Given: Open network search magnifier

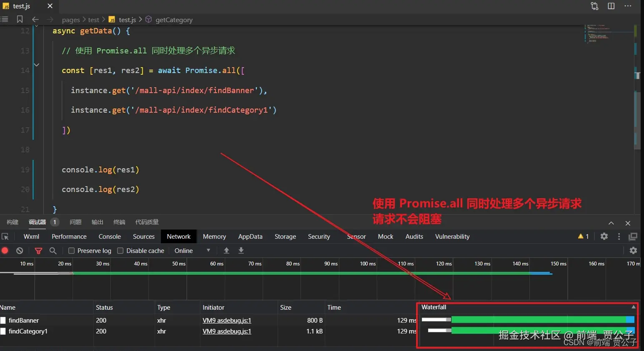Looking at the screenshot, I should click(x=53, y=250).
